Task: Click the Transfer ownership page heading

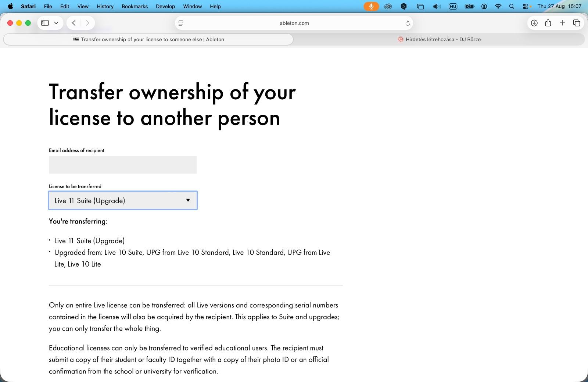Action: tap(172, 104)
